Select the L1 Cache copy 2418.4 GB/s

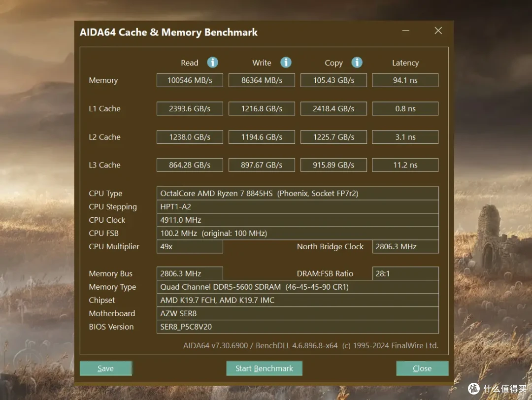point(333,108)
